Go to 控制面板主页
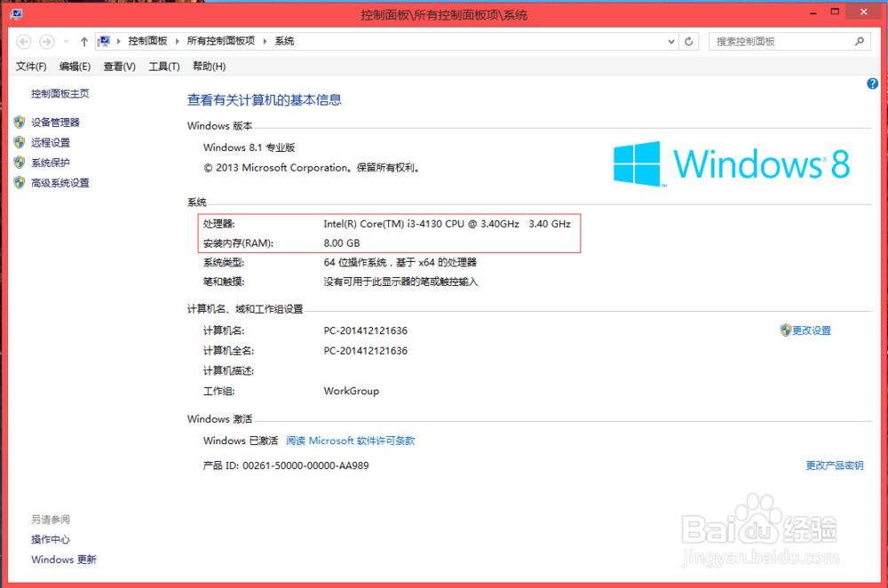Image resolution: width=888 pixels, height=588 pixels. (x=60, y=94)
